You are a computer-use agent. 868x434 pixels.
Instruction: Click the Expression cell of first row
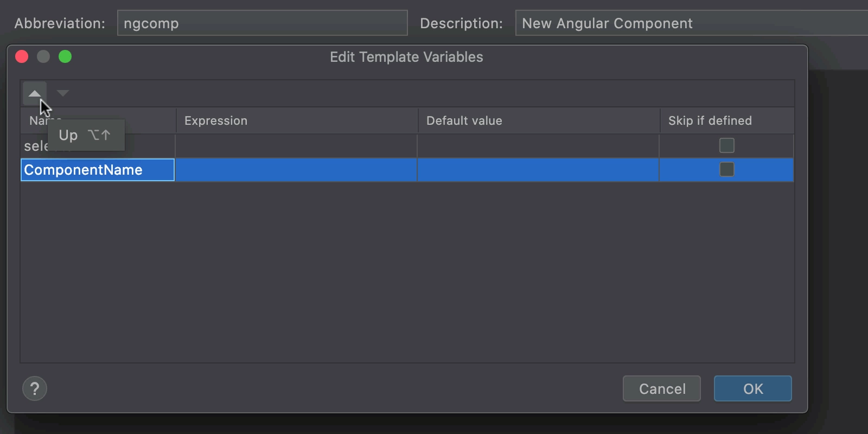point(296,146)
